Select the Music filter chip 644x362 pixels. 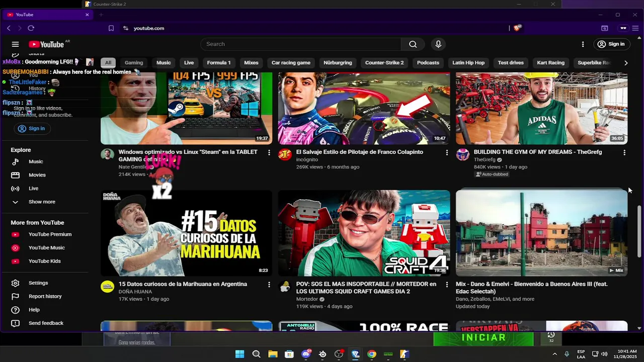[x=164, y=63]
